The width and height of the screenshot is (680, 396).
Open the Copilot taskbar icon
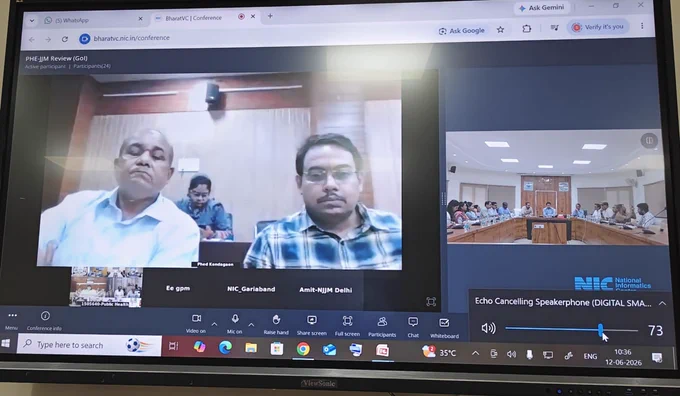point(199,347)
